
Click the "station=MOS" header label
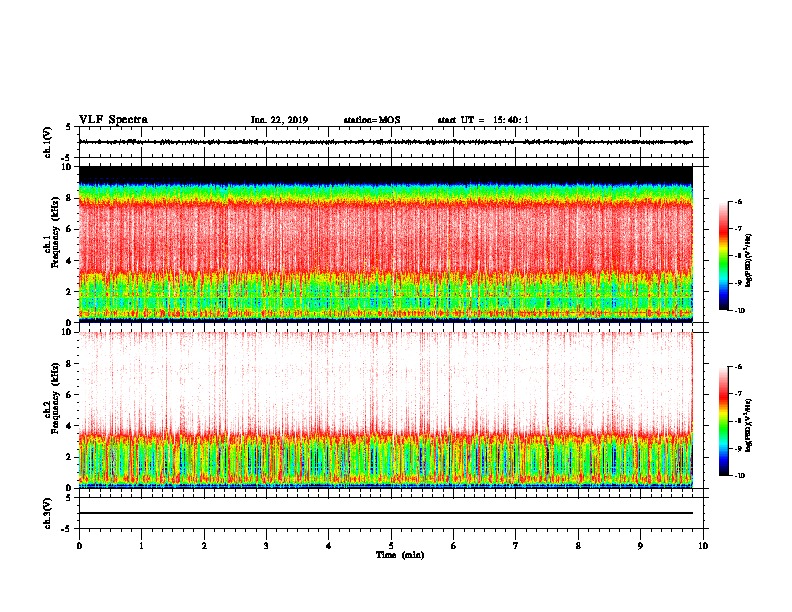click(x=372, y=120)
